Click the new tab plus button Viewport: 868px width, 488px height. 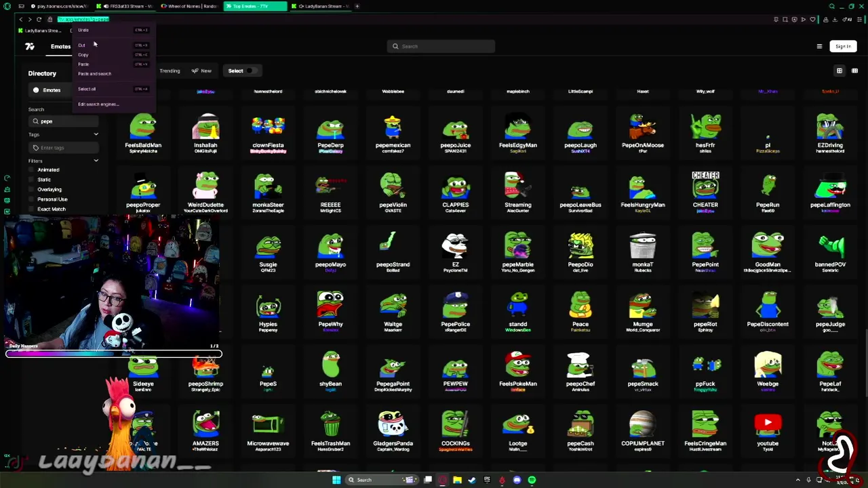357,6
